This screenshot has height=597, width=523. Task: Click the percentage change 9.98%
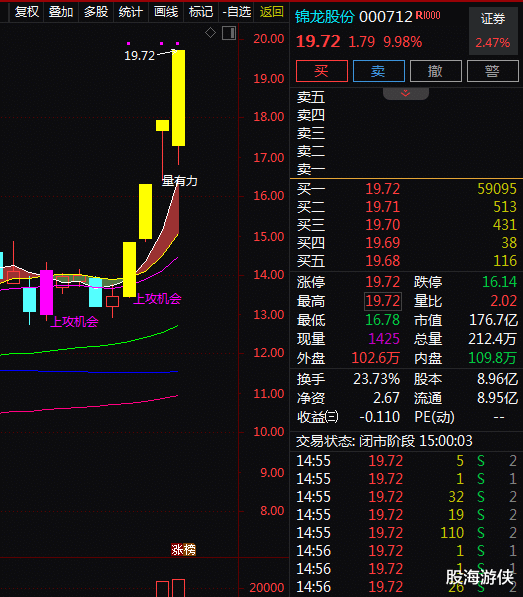point(403,42)
